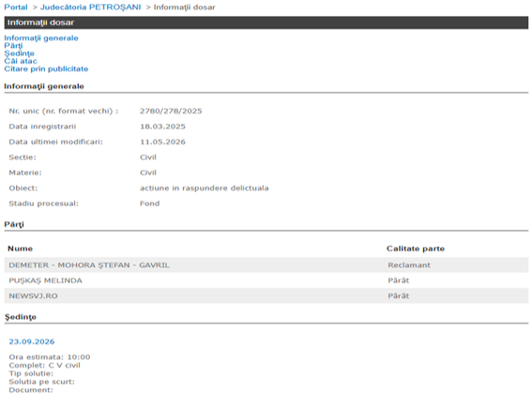Open the 23.09.2026 hearing date link
This screenshot has width=532, height=393.
point(32,341)
